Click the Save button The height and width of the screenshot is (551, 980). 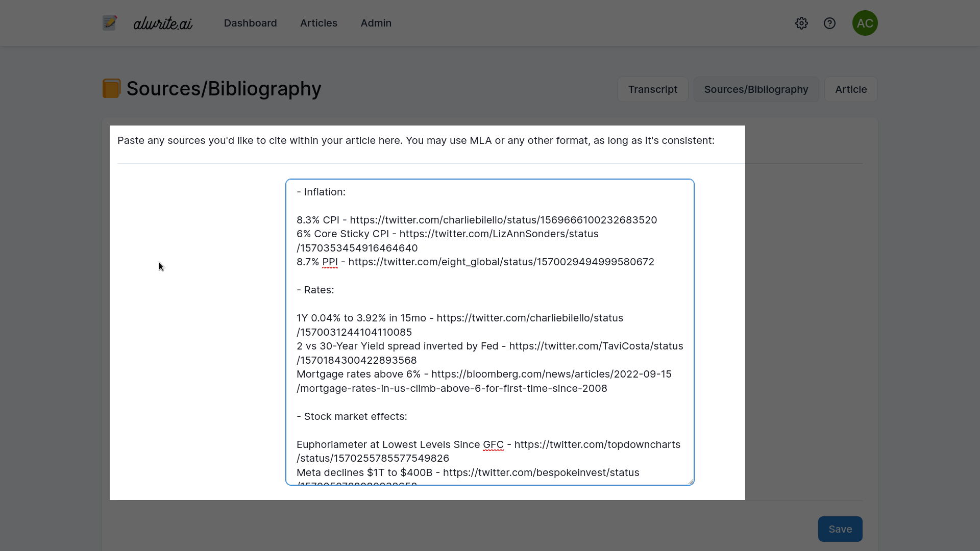click(840, 529)
